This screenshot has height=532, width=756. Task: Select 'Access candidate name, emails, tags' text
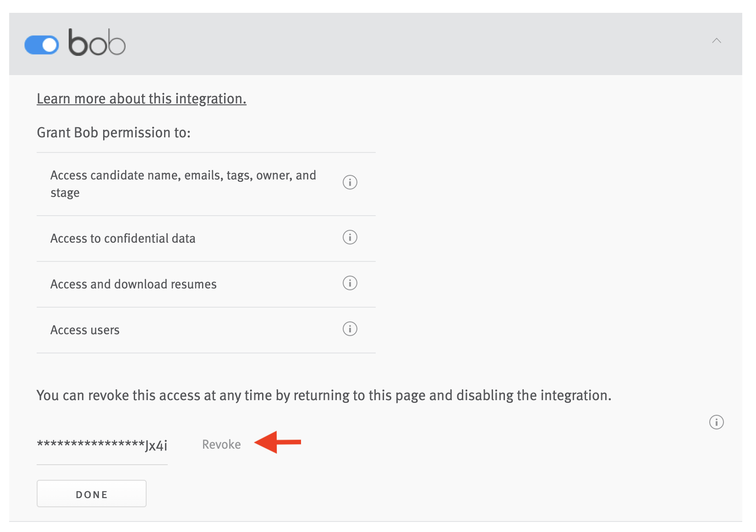pyautogui.click(x=183, y=184)
